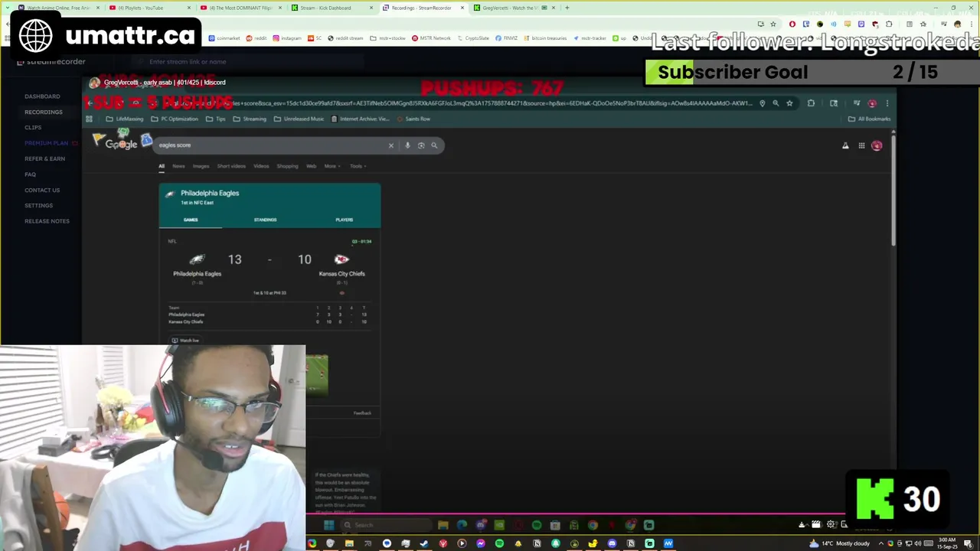Switch Google results to Shopping tab

pyautogui.click(x=287, y=166)
